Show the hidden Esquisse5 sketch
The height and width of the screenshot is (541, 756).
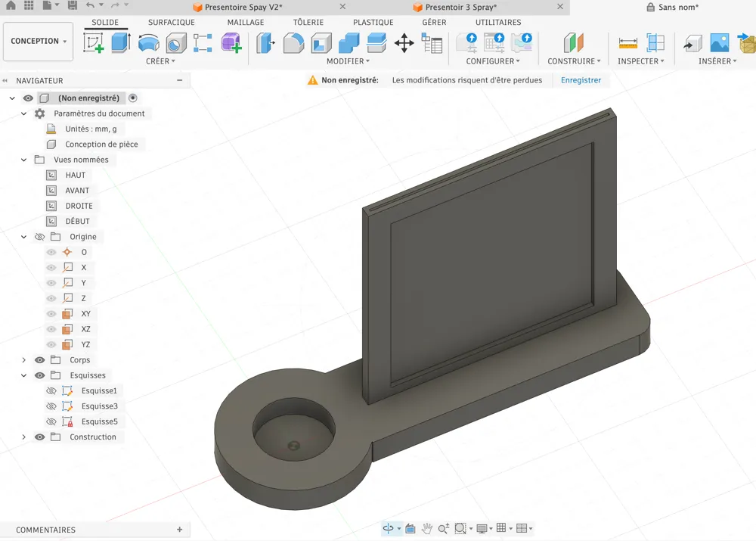(x=51, y=421)
